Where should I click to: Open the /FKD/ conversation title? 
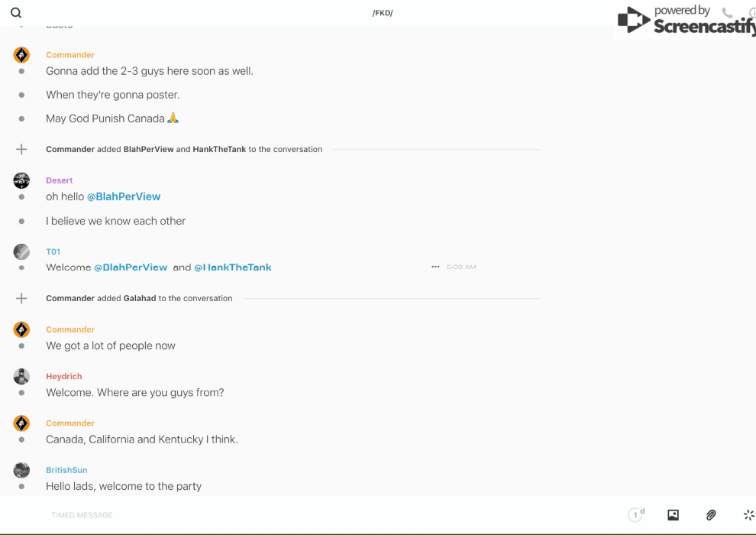pos(383,13)
